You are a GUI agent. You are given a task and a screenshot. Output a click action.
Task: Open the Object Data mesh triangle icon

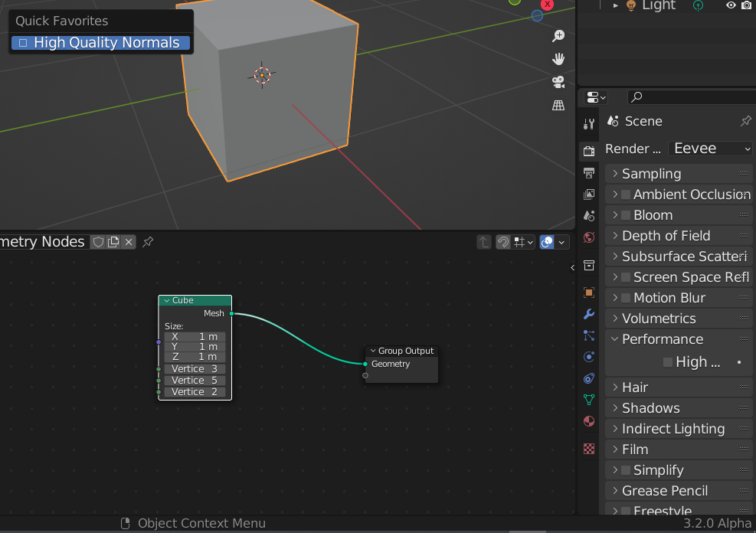tap(589, 400)
